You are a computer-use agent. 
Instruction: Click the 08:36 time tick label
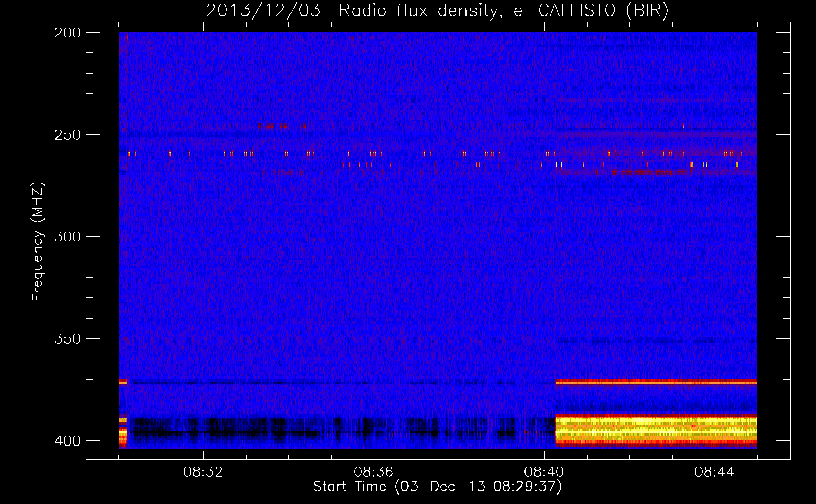tap(374, 472)
